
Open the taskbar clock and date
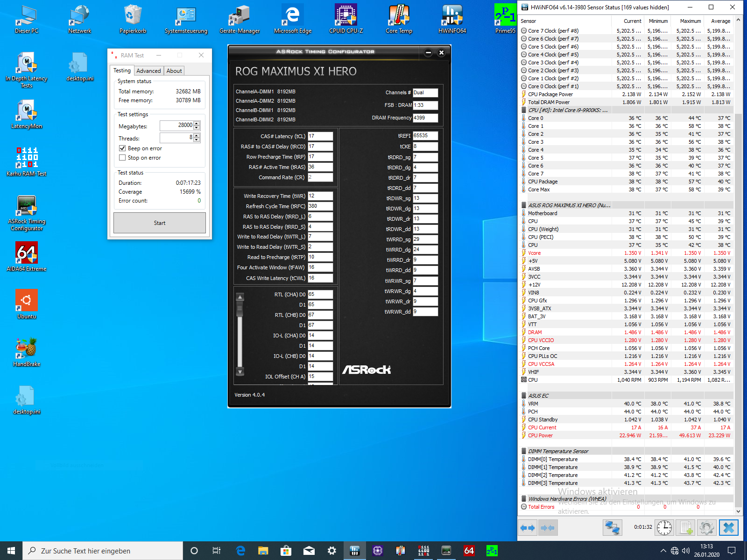tap(706, 551)
